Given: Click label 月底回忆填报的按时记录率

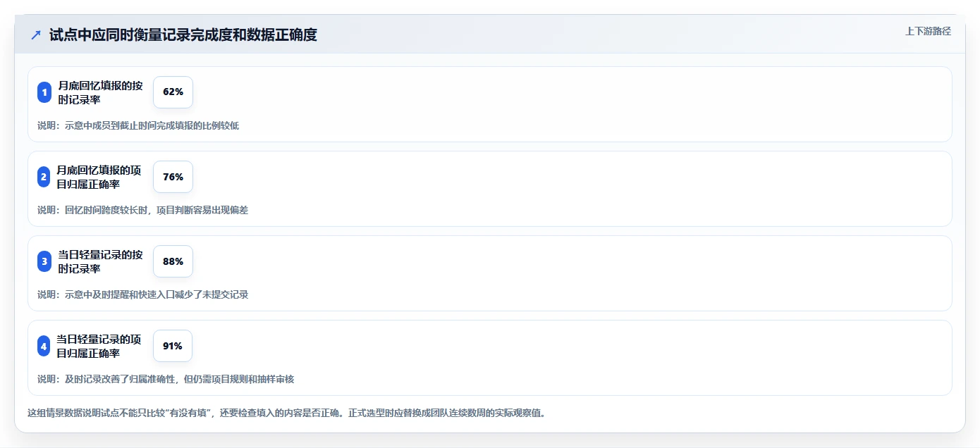Looking at the screenshot, I should 100,92.
